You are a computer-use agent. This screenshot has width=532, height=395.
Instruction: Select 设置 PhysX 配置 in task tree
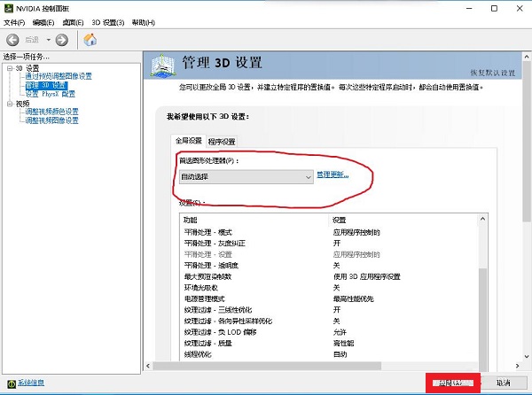[51, 94]
